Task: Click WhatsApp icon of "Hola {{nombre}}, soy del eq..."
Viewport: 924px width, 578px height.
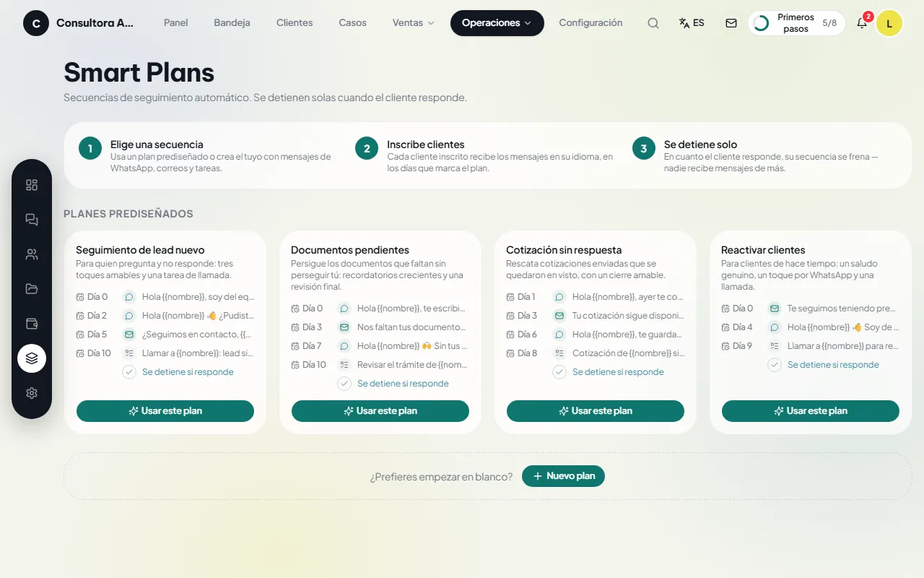Action: coord(129,297)
